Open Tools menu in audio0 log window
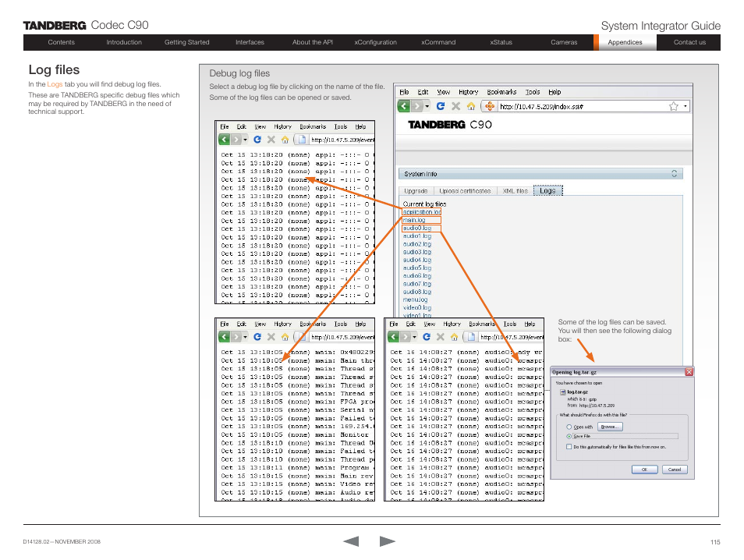 (509, 324)
